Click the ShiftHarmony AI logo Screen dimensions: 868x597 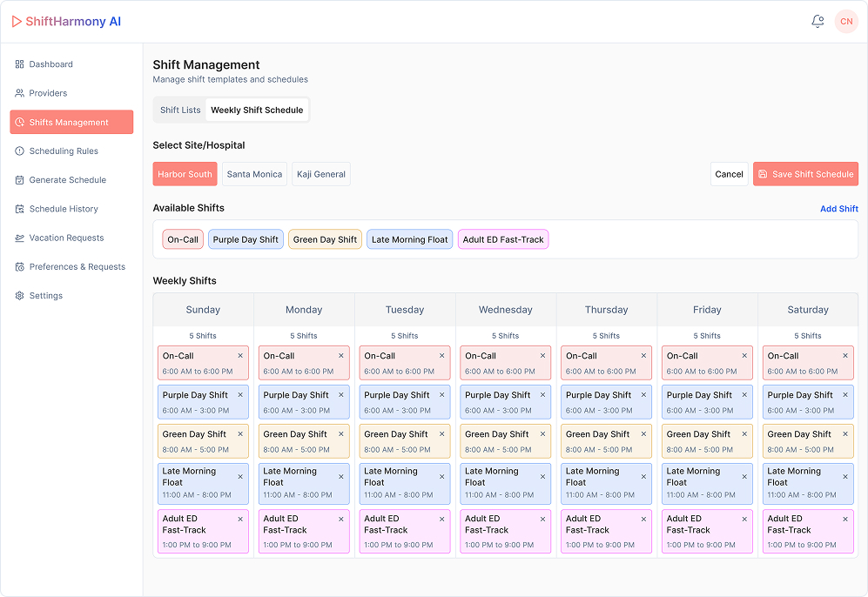point(66,22)
